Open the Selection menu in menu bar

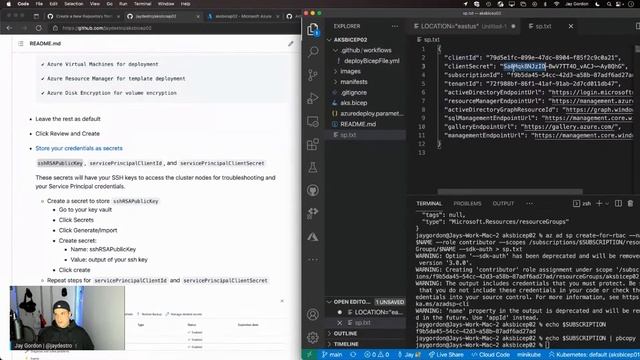(x=73, y=4)
